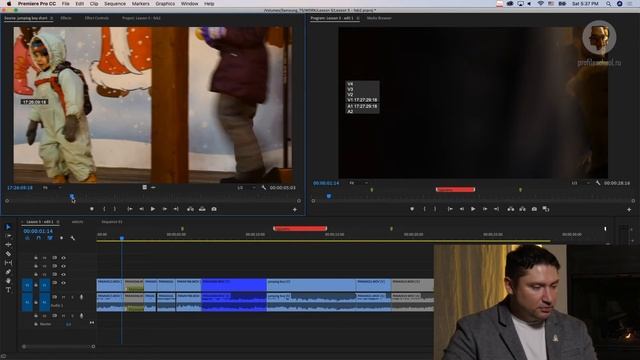640x360 pixels.
Task: Select the Ripple Edit tool
Action: point(8,245)
